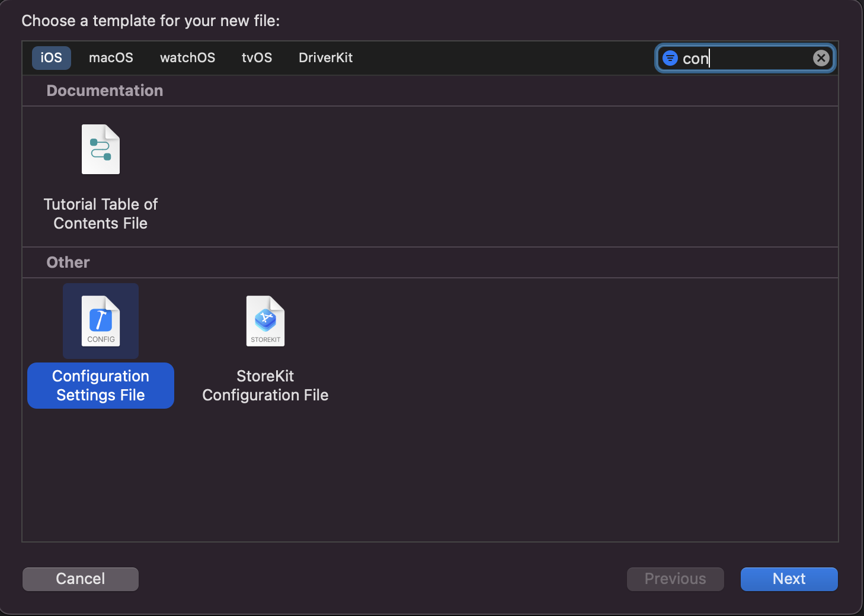Click the disabled Previous button

pyautogui.click(x=676, y=579)
